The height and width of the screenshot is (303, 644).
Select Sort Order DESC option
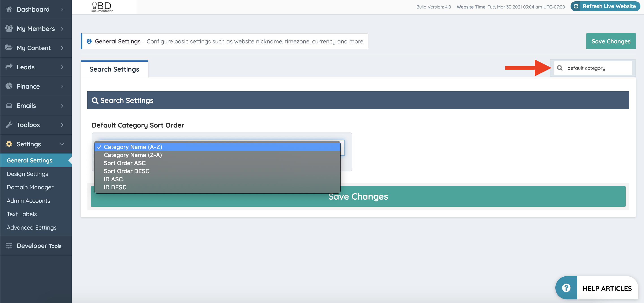(127, 171)
